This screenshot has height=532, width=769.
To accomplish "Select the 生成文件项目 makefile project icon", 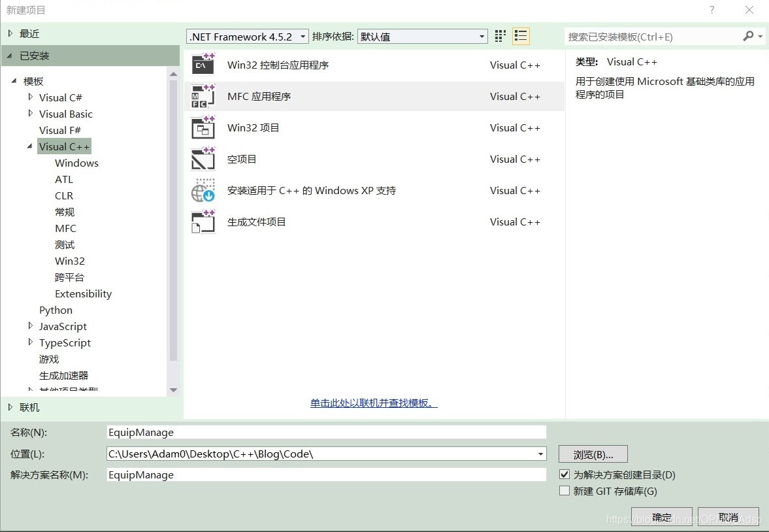I will 203,222.
